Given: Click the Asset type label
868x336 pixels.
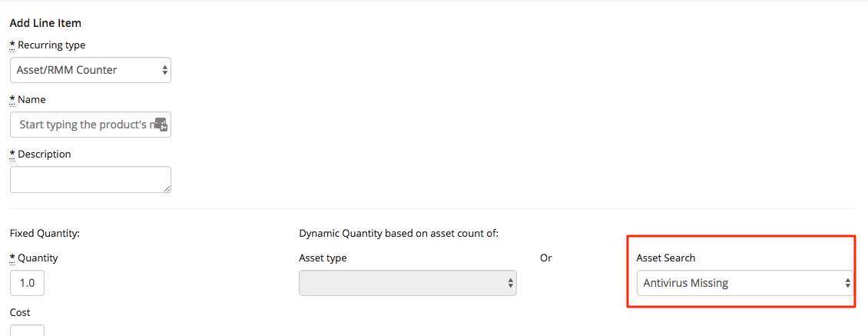Looking at the screenshot, I should [x=323, y=258].
